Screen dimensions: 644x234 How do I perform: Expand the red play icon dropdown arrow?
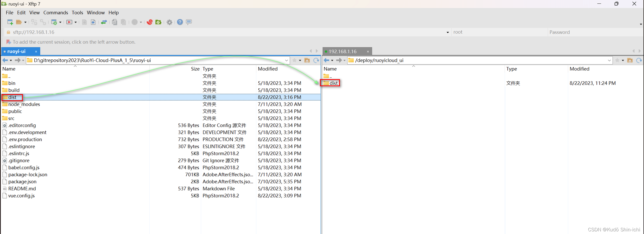click(x=75, y=22)
